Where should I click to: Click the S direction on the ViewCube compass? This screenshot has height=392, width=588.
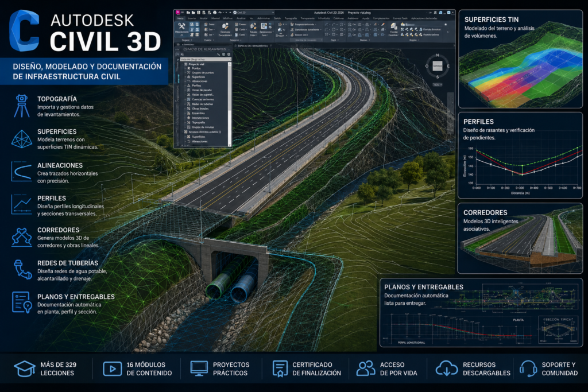[x=437, y=77]
